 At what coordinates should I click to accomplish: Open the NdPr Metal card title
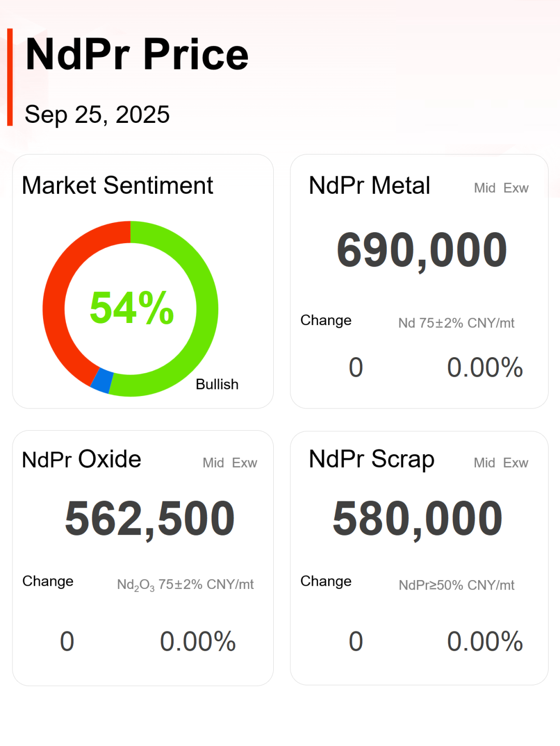[x=369, y=186]
